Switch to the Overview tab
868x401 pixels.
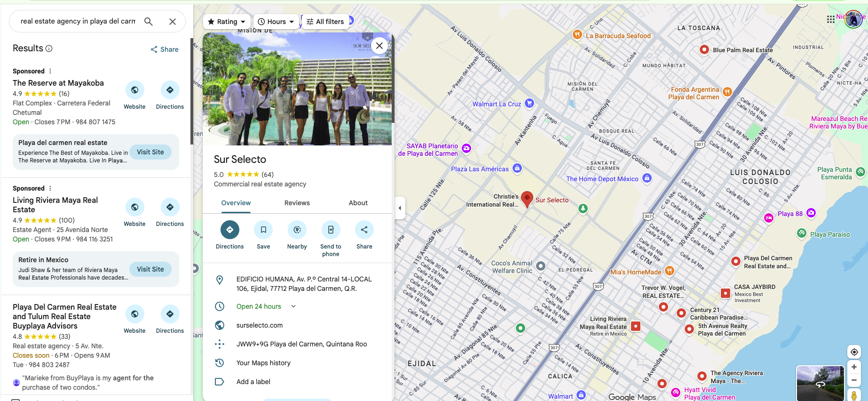(x=236, y=203)
